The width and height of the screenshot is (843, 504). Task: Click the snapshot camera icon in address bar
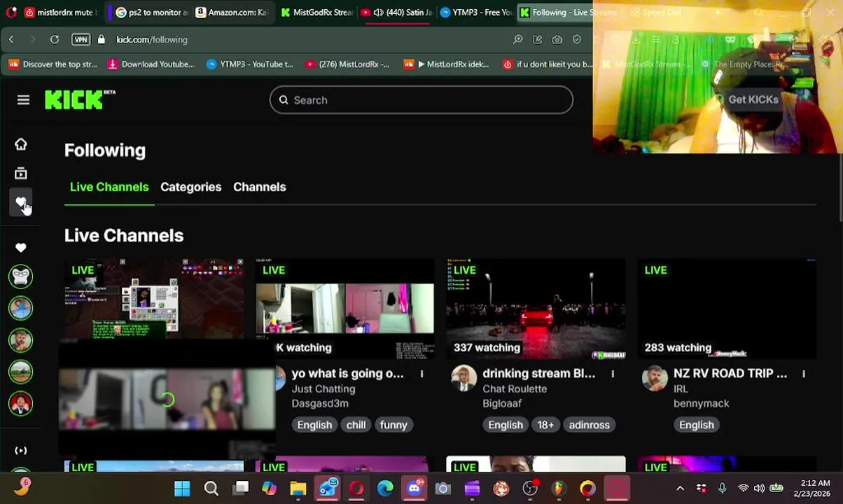point(557,40)
